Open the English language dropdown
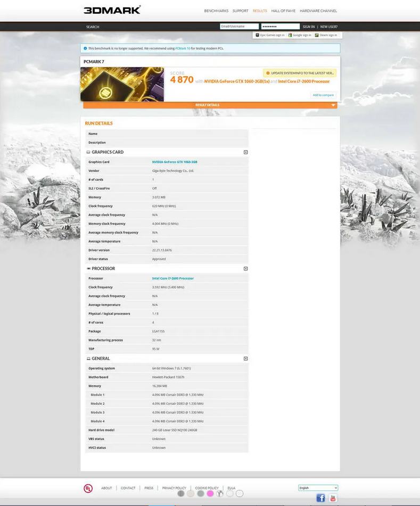Screen dimensions: 420x506 tap(318, 488)
